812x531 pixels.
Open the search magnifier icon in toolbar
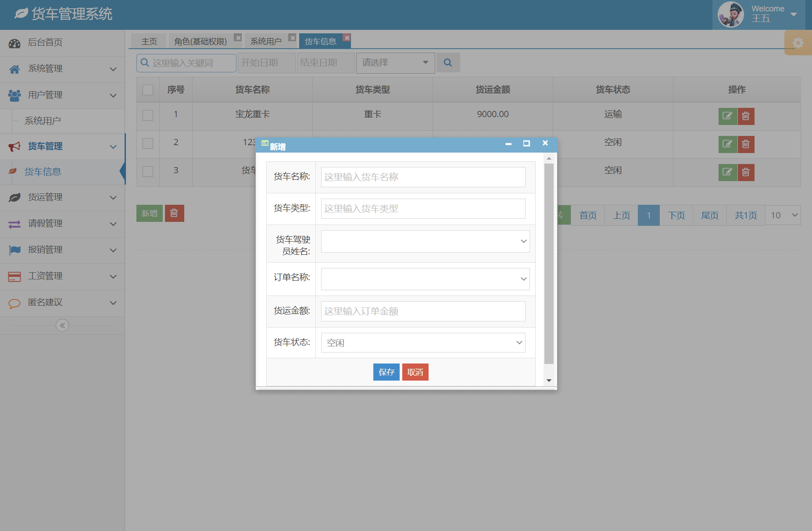tap(448, 62)
